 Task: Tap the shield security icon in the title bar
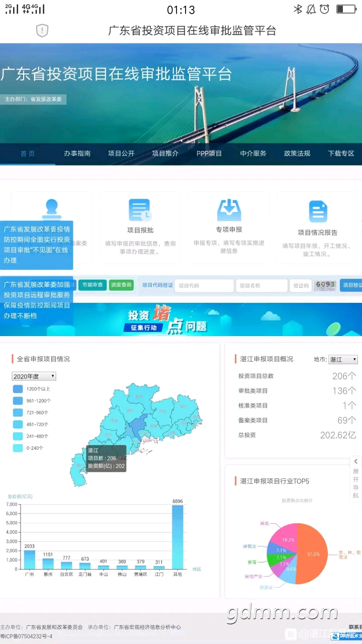[42, 31]
